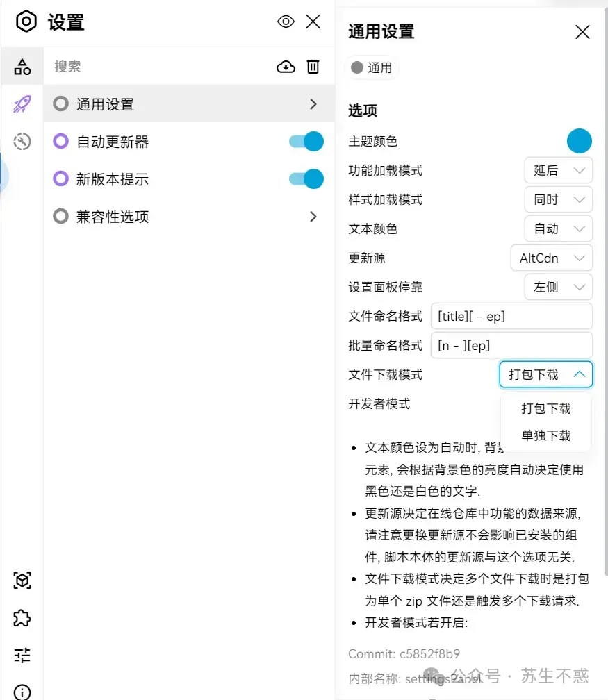Select 单独下载 from the dropdown list
This screenshot has width=608, height=700.
tap(546, 435)
